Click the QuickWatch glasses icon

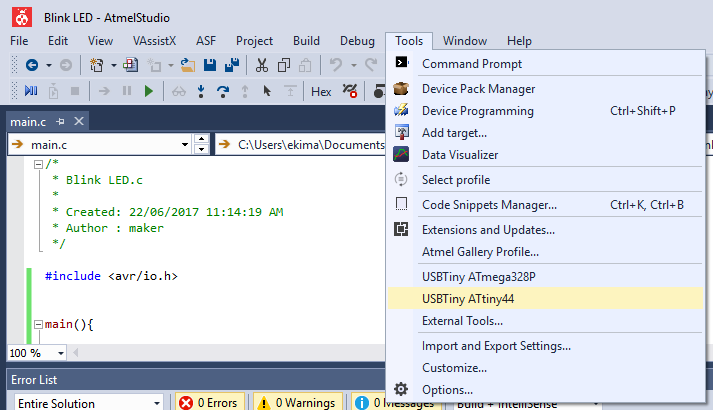(x=179, y=92)
